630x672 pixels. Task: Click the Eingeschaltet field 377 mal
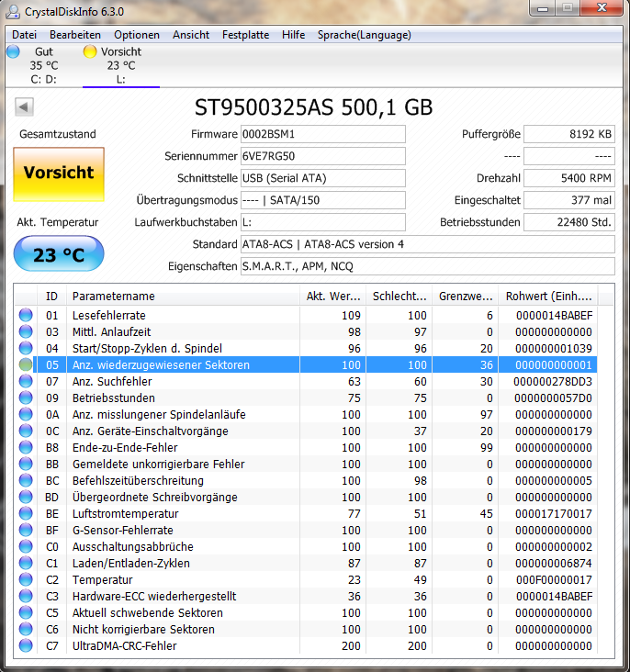tap(569, 200)
